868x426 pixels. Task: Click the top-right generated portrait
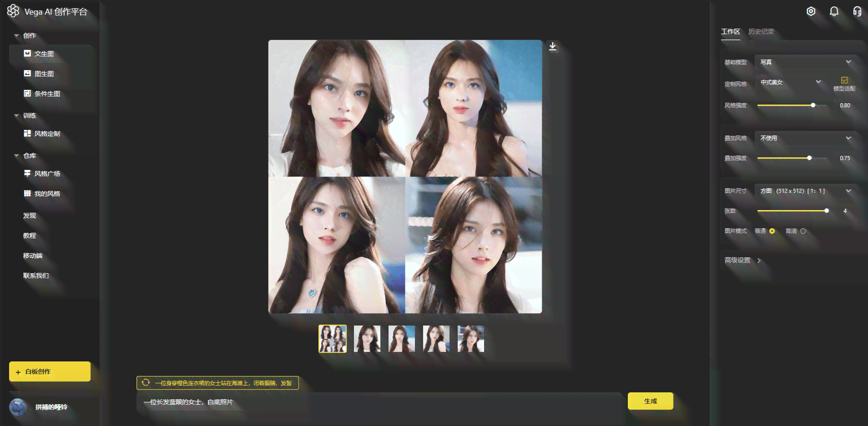474,108
